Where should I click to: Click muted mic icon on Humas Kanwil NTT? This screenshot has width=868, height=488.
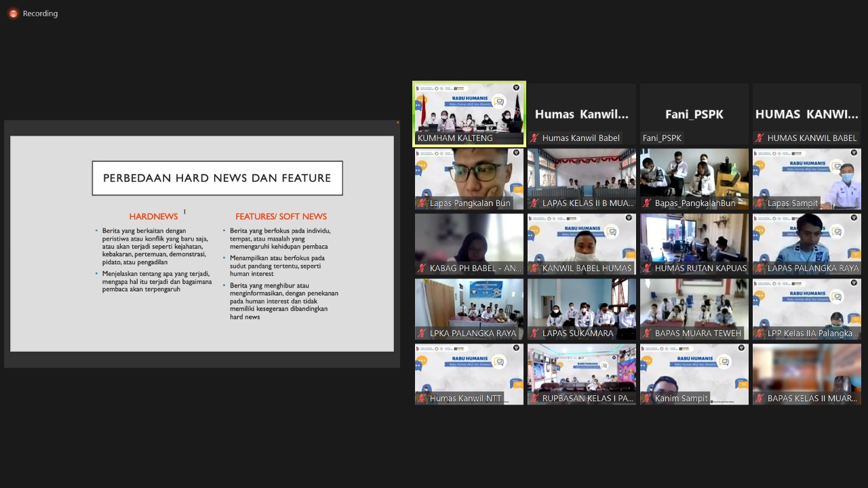pyautogui.click(x=422, y=399)
